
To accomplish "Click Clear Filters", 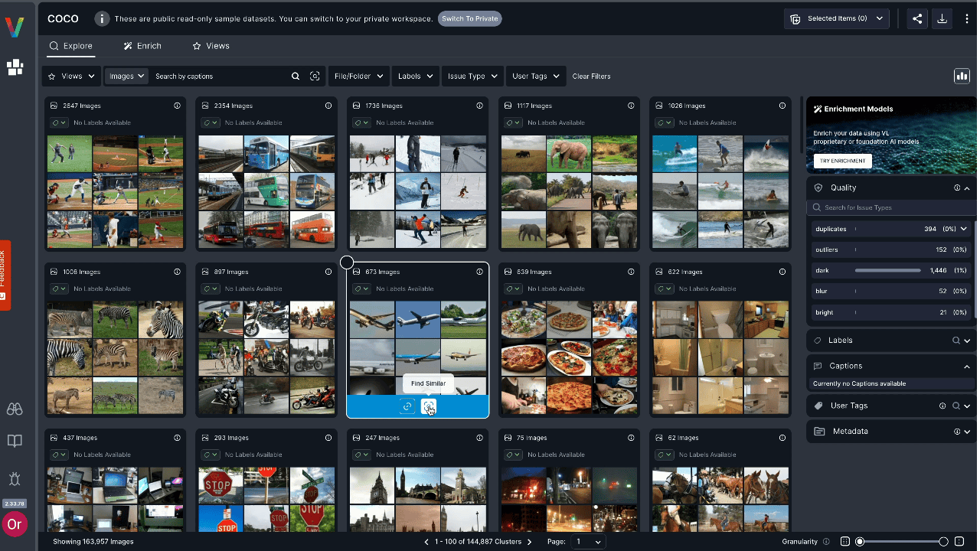I will [x=592, y=77].
